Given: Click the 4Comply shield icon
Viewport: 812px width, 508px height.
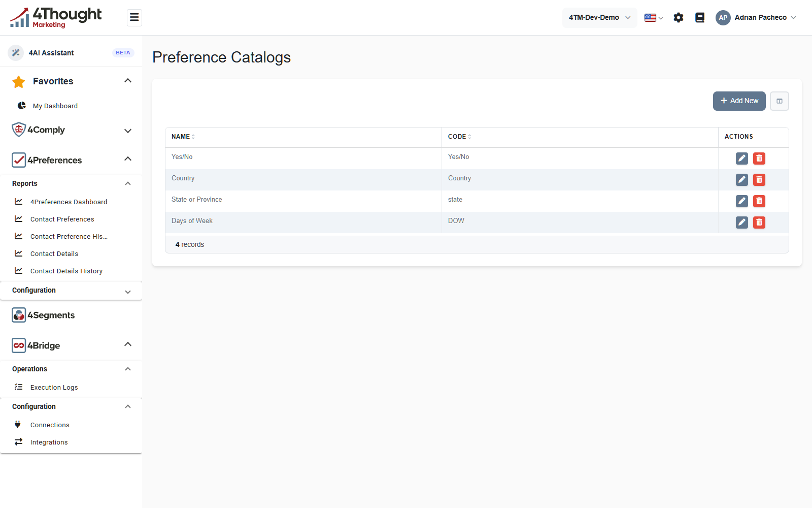Looking at the screenshot, I should [x=19, y=130].
